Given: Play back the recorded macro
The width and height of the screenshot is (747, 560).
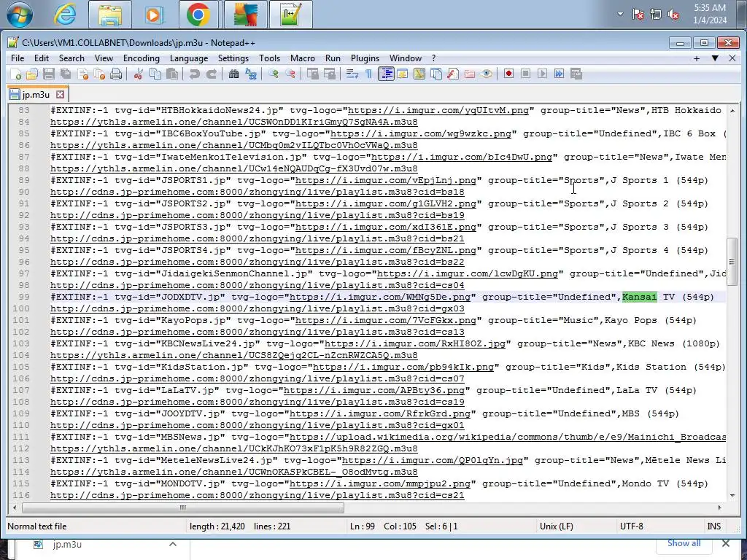Looking at the screenshot, I should [542, 74].
